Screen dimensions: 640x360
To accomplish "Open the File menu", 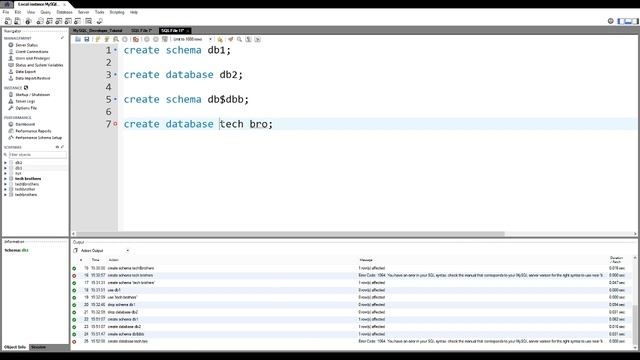I will click(x=6, y=12).
